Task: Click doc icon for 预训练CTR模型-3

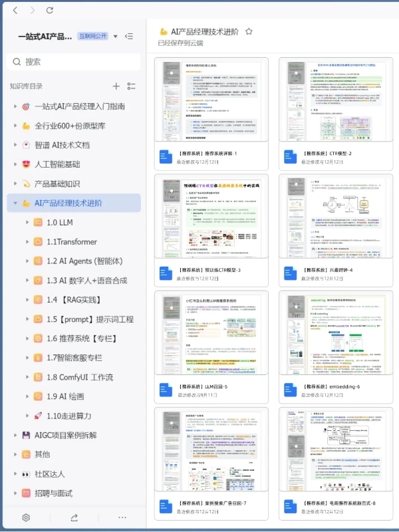Action: point(166,273)
